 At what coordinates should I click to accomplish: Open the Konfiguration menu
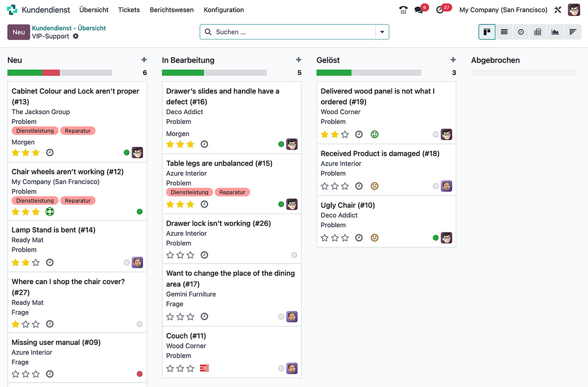coord(224,10)
